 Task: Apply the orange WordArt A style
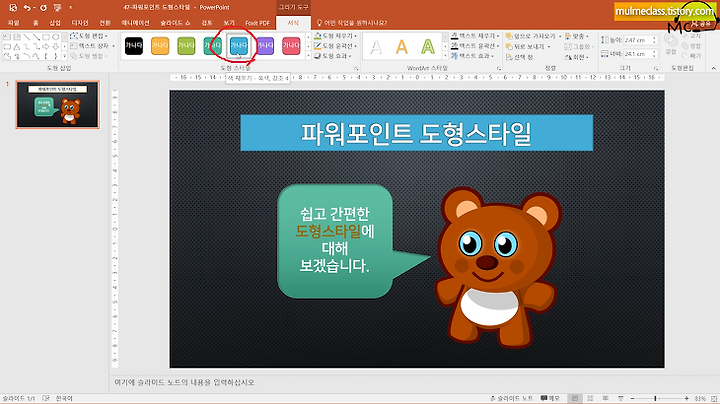402,46
